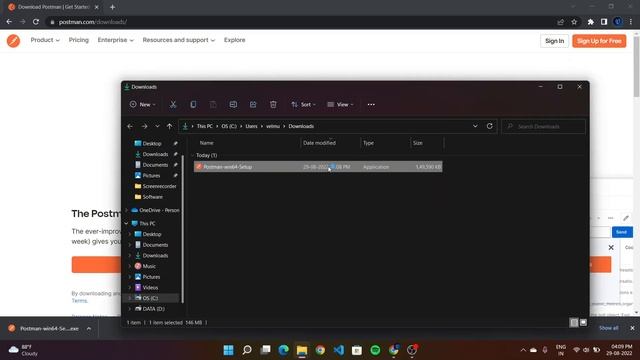Open the New dropdown in Explorer
640x360 pixels.
142,104
